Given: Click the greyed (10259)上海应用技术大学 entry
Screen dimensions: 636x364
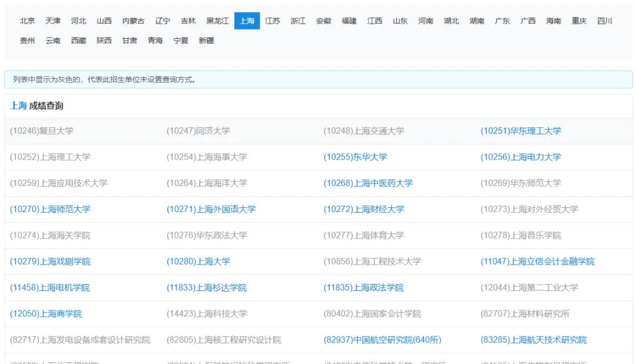Looking at the screenshot, I should (x=59, y=183).
